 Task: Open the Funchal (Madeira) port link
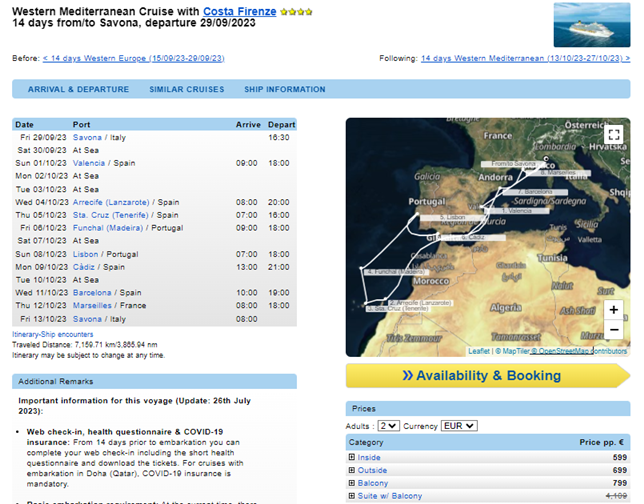[x=108, y=228]
